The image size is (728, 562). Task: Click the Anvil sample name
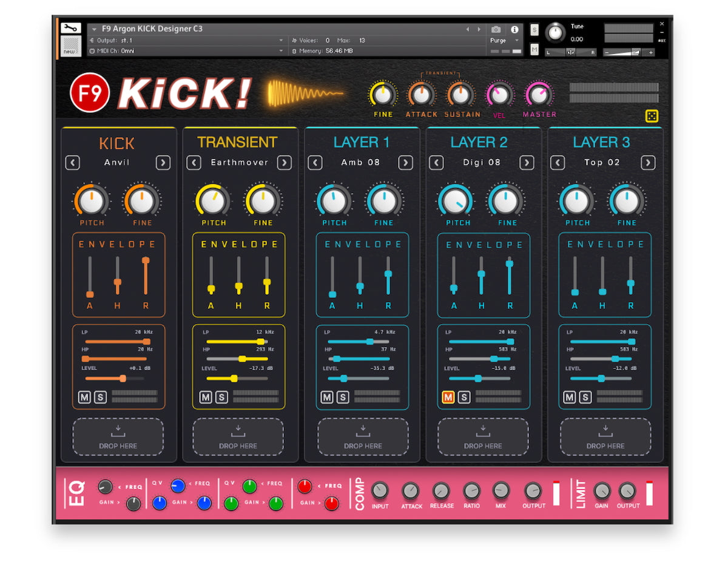point(117,163)
